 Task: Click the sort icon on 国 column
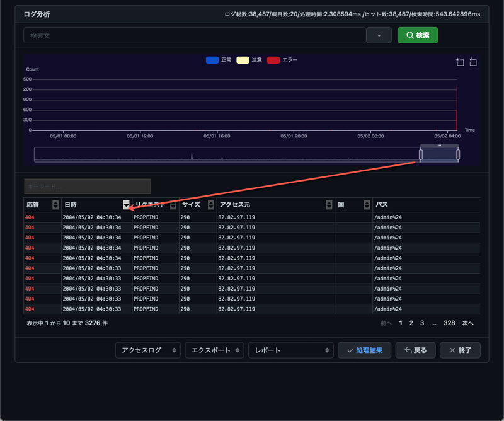click(367, 205)
